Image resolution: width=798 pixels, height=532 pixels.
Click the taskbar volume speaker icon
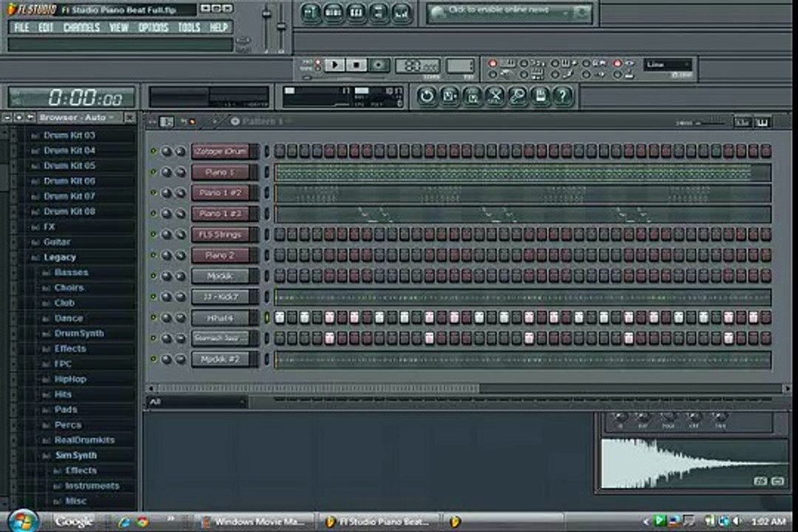[737, 522]
